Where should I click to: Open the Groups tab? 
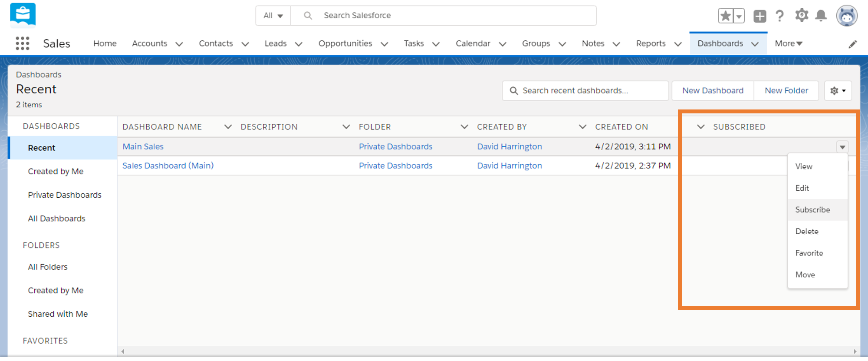click(536, 43)
